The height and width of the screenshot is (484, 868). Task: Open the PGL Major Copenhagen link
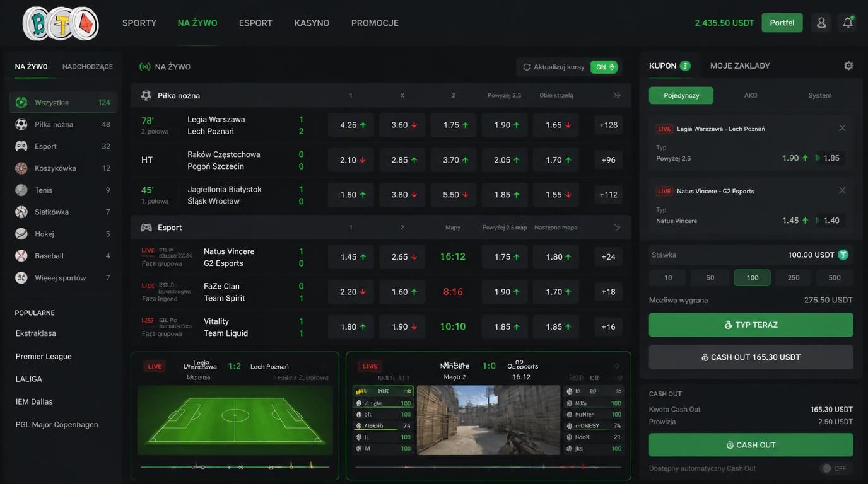[x=57, y=424]
